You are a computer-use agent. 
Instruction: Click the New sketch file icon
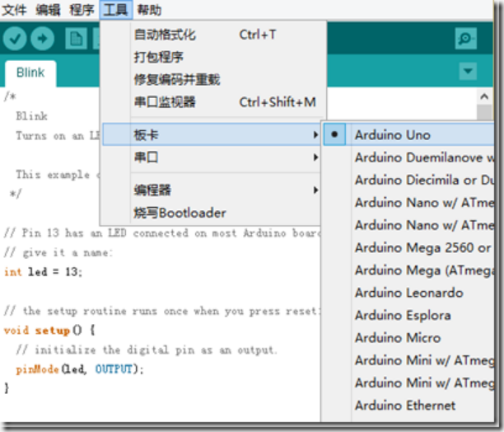(76, 39)
